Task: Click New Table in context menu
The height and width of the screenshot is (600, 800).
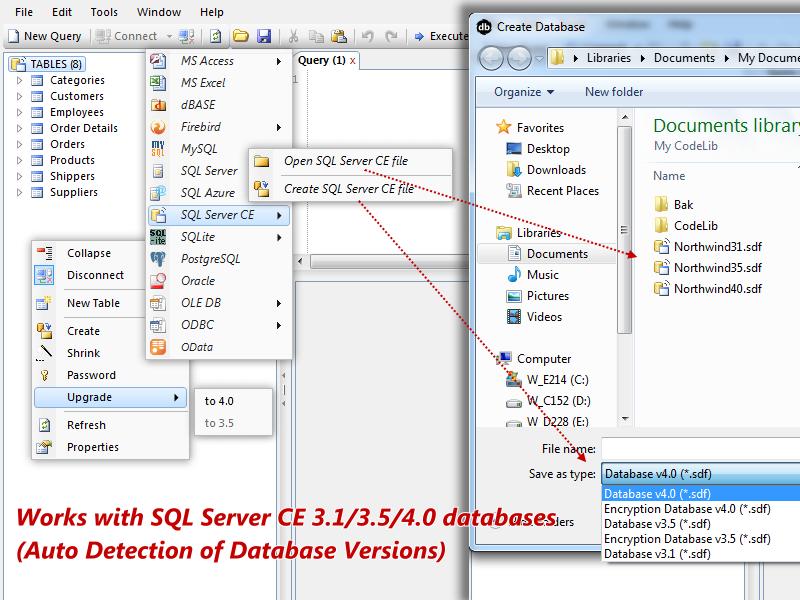Action: (x=89, y=303)
